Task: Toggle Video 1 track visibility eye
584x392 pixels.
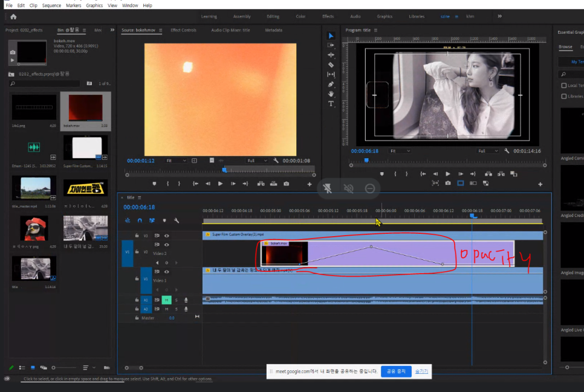Action: pos(166,272)
